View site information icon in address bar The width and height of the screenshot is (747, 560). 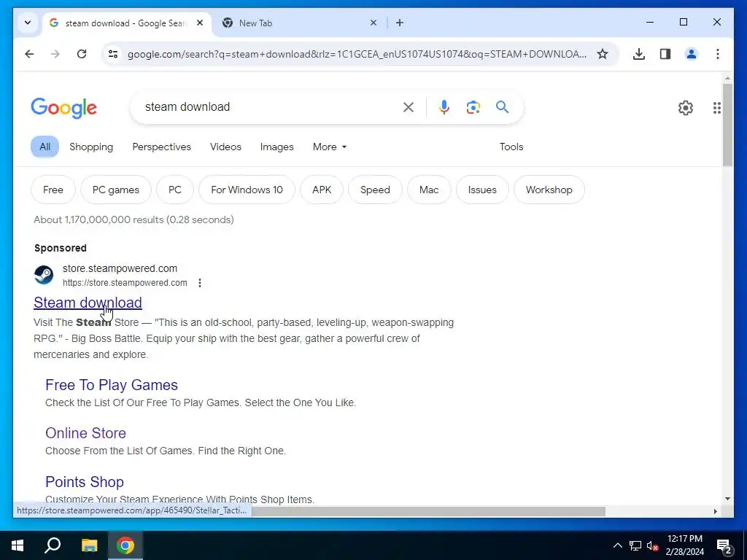[113, 54]
